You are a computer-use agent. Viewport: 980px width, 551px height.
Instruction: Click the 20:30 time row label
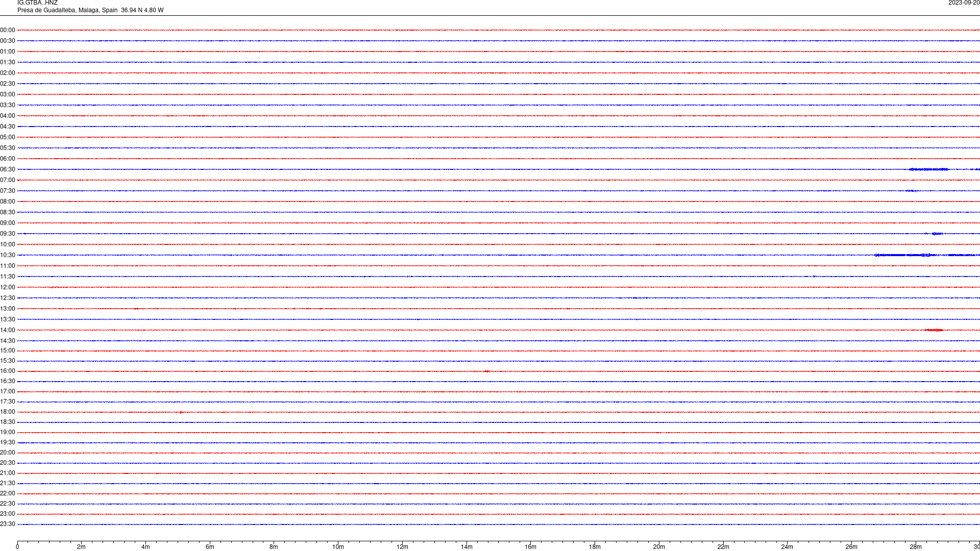(8, 463)
